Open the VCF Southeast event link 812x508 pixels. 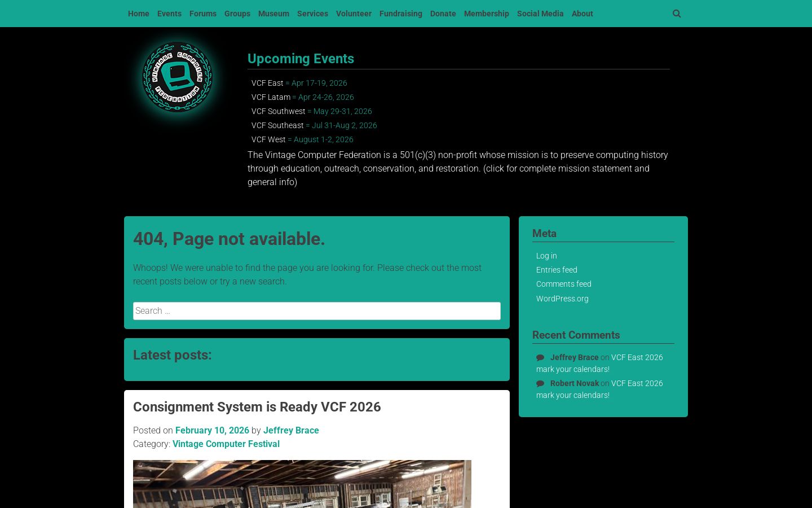tap(277, 125)
